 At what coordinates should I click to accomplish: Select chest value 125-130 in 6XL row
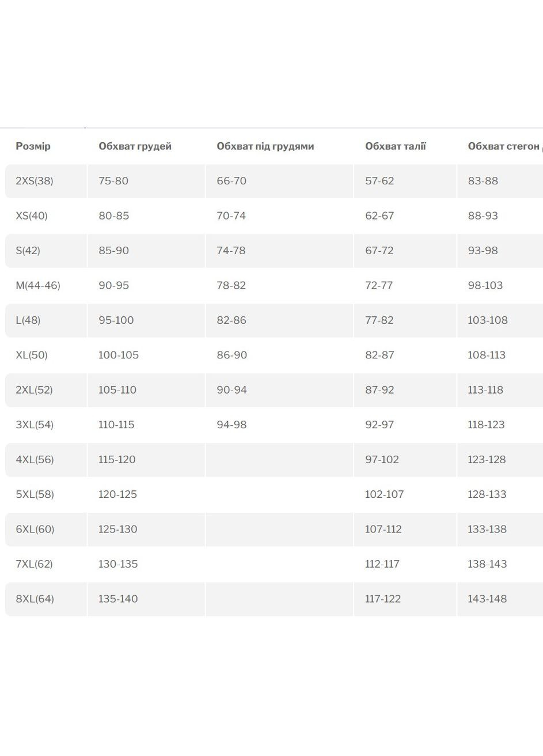coord(118,529)
